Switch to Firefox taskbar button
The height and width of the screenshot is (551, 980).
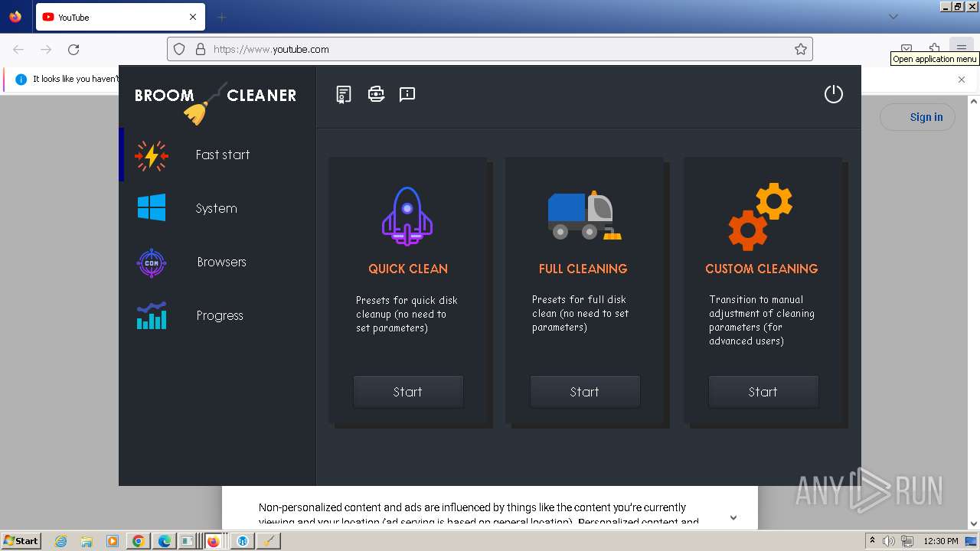click(x=214, y=541)
